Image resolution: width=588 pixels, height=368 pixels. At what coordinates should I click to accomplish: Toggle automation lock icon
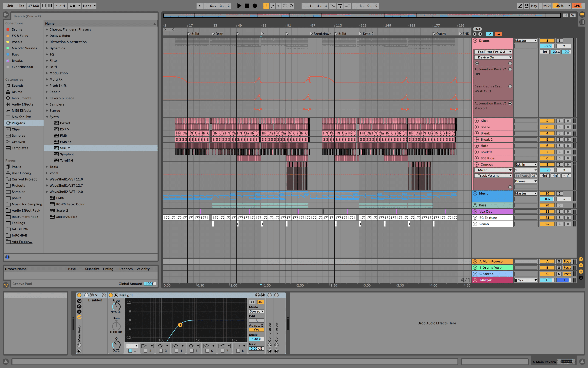coord(498,34)
